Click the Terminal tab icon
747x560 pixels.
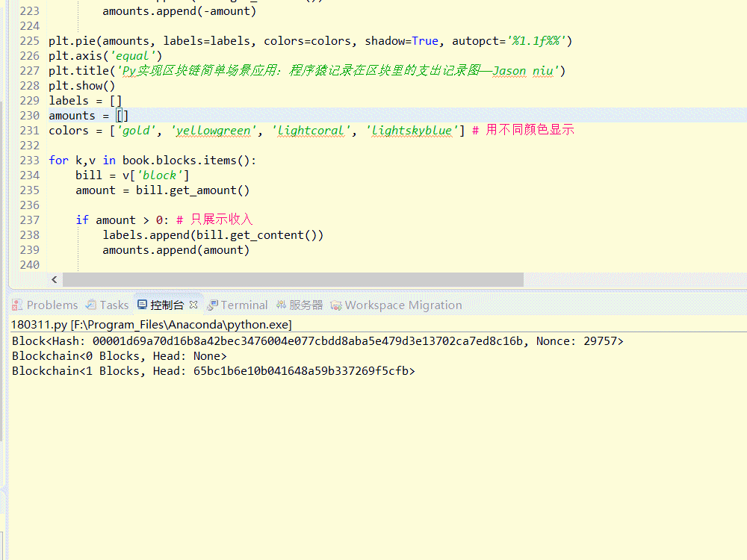tap(212, 305)
